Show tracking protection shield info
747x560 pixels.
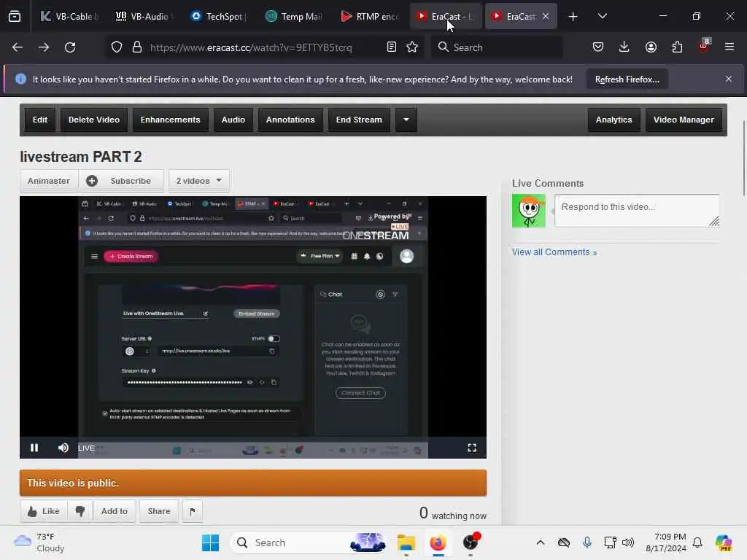pos(117,47)
